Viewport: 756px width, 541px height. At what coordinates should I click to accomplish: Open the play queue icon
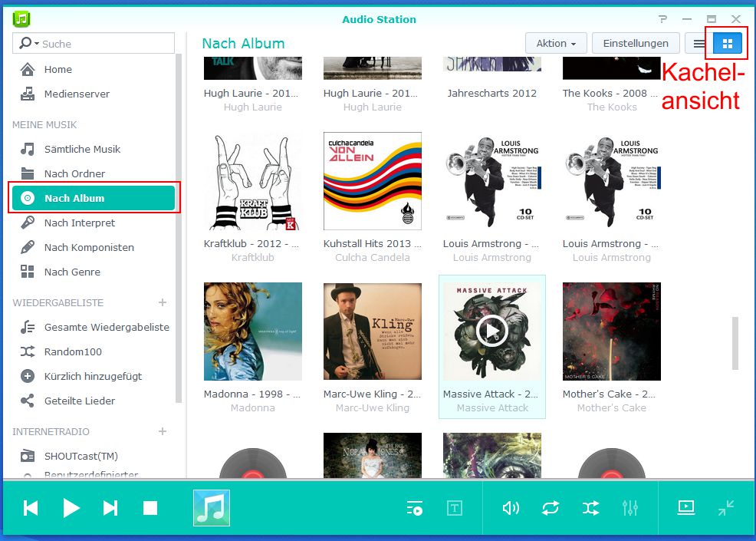coord(415,508)
